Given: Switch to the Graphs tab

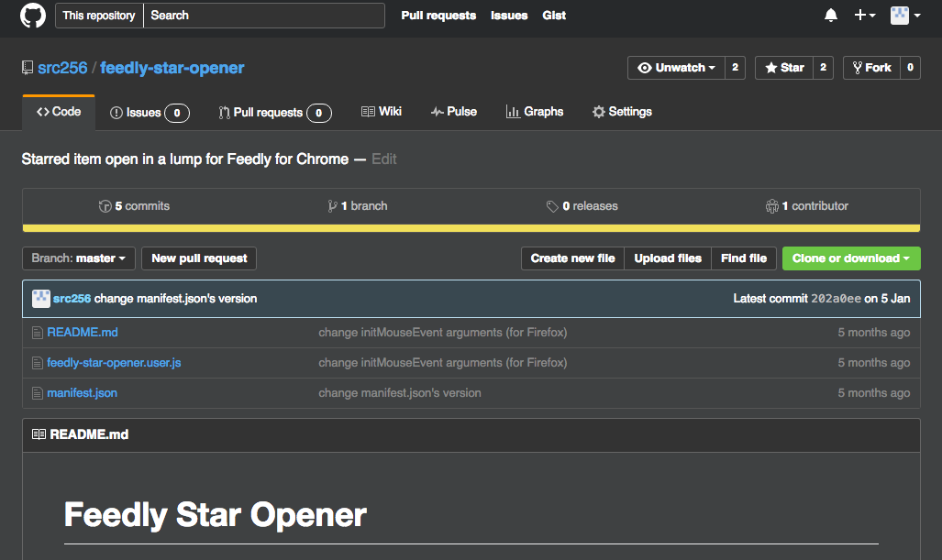Looking at the screenshot, I should pos(535,112).
